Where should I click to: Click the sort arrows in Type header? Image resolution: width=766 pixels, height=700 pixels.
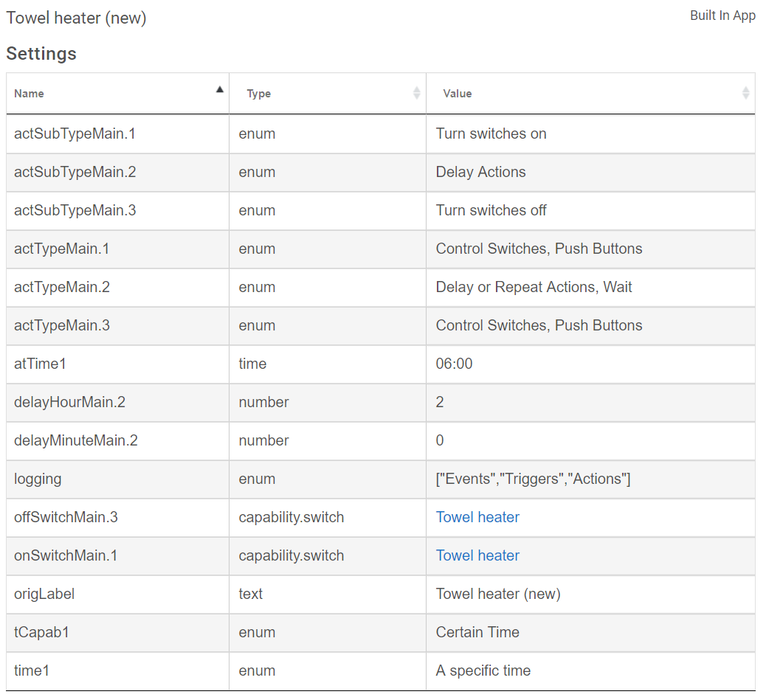click(416, 93)
